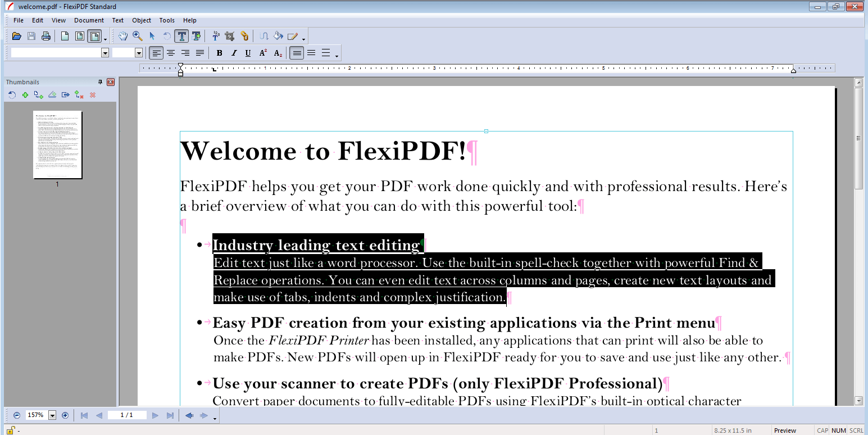This screenshot has width=868, height=435.
Task: Expand the zoom percentage dropdown
Action: (x=52, y=415)
